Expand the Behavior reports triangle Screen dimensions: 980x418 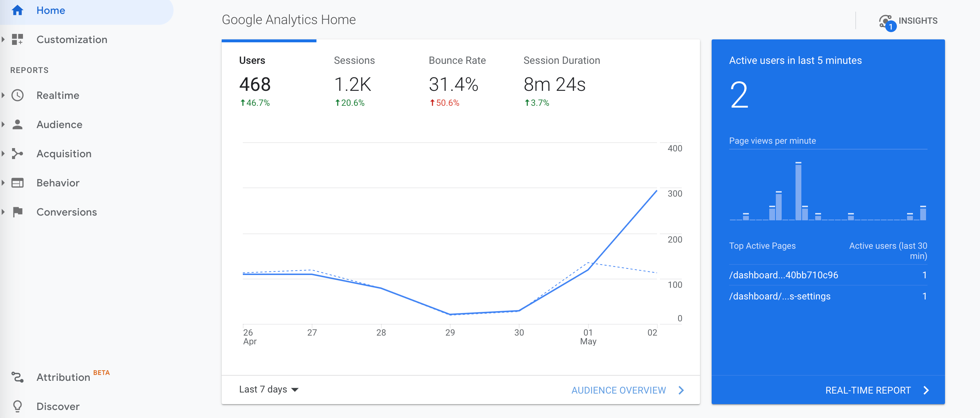pyautogui.click(x=3, y=183)
